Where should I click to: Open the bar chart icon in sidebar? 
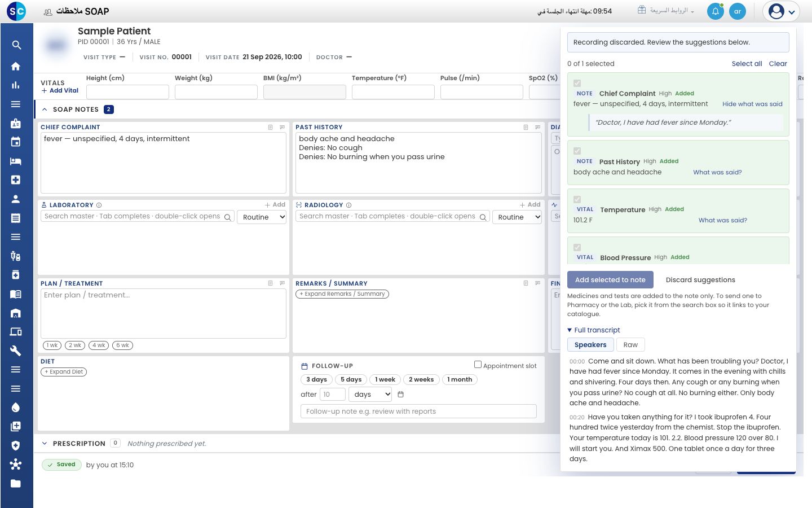[16, 85]
